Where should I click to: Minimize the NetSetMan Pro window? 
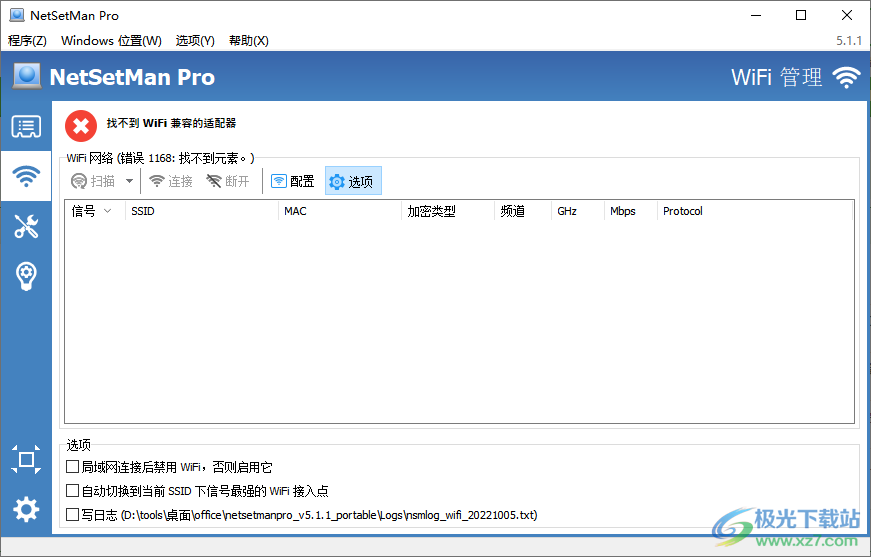pos(755,15)
